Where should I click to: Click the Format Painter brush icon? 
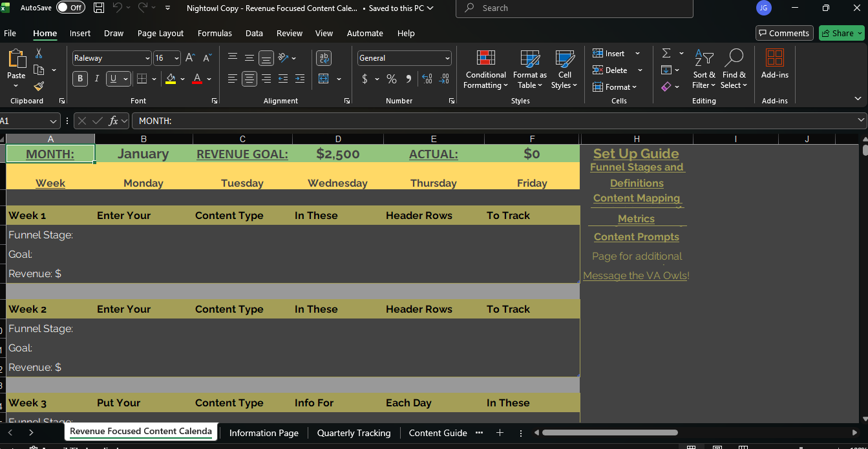pyautogui.click(x=39, y=86)
